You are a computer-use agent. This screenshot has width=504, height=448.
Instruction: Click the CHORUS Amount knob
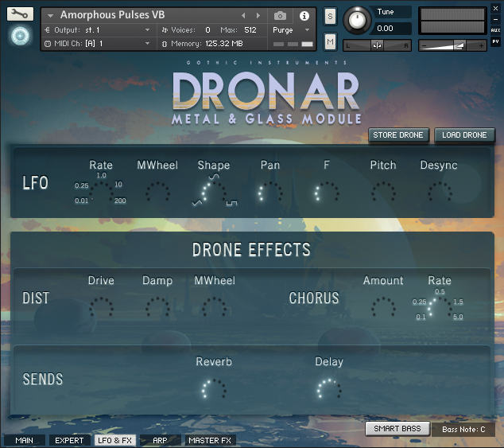pyautogui.click(x=383, y=308)
